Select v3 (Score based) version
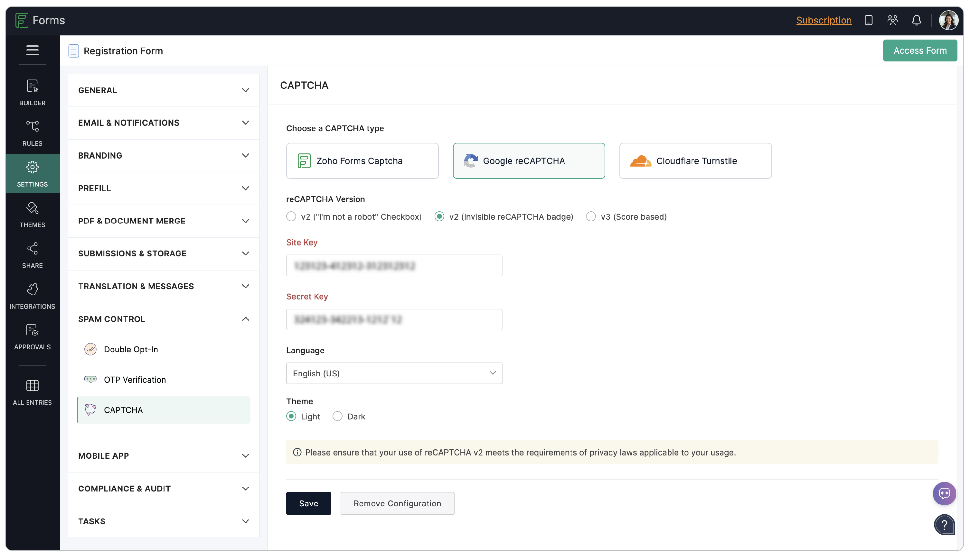This screenshot has width=970, height=560. pos(591,216)
